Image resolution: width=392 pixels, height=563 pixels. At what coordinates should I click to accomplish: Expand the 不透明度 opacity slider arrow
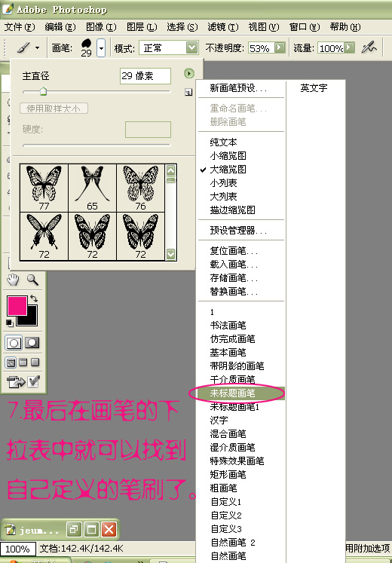(280, 47)
